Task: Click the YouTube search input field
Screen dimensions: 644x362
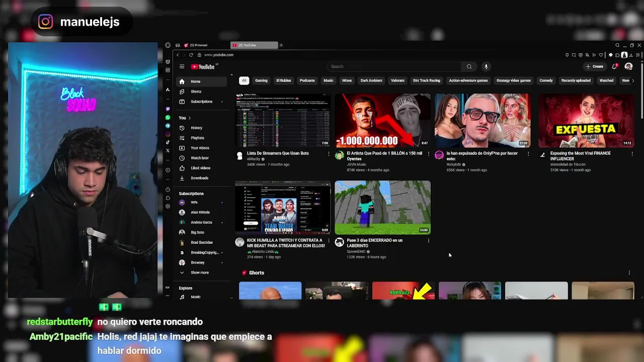Action: (x=394, y=66)
